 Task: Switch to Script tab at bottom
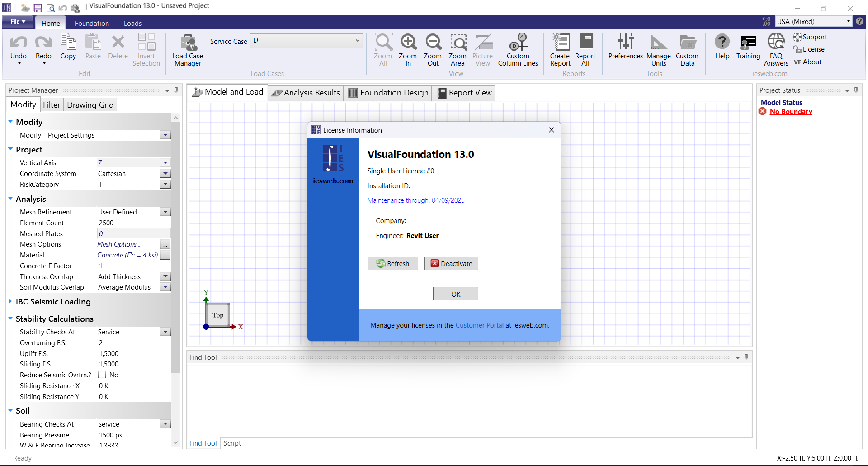point(232,443)
